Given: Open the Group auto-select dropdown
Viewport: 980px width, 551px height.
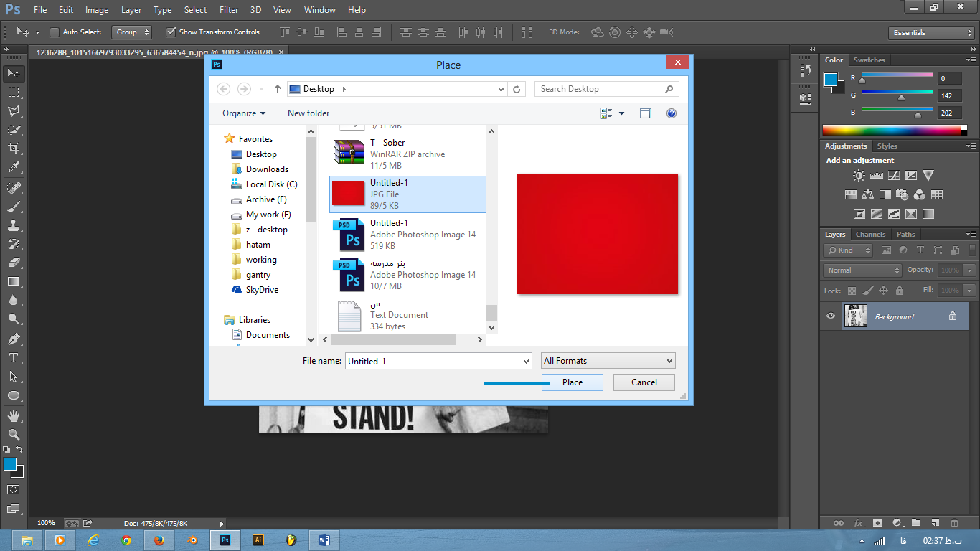Looking at the screenshot, I should [x=132, y=32].
